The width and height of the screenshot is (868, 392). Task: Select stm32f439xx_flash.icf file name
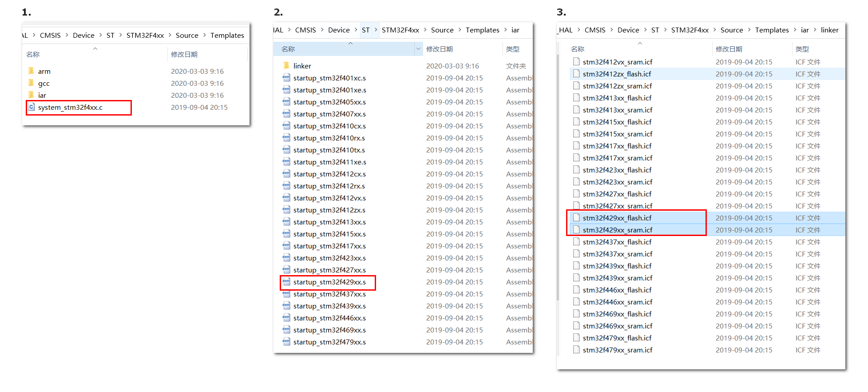point(617,266)
